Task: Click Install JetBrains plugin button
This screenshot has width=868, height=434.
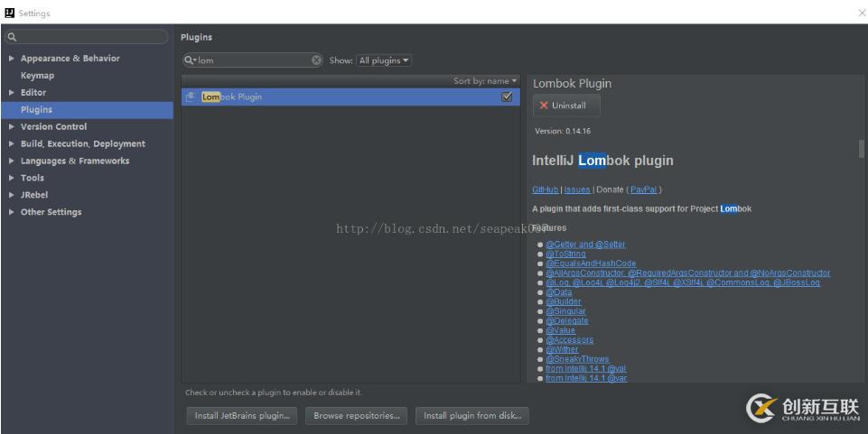Action: click(x=242, y=416)
